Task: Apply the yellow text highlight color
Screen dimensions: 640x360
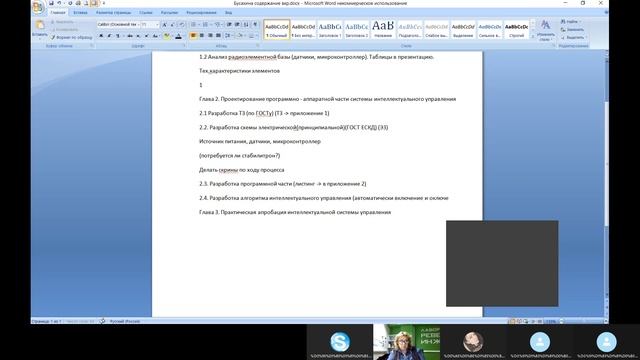Action: pyautogui.click(x=167, y=36)
